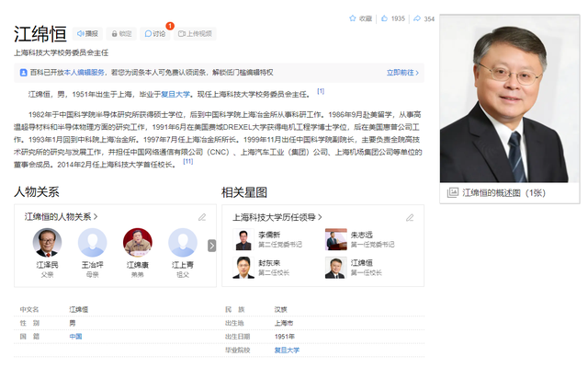Click the photo of 李儒新
This screenshot has width=588, height=368.
pyautogui.click(x=243, y=239)
